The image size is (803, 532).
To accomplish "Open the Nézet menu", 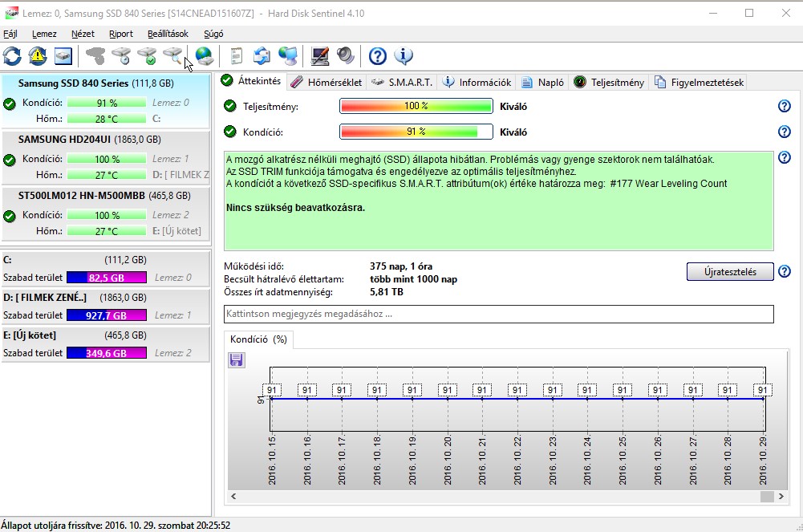I will coord(83,34).
